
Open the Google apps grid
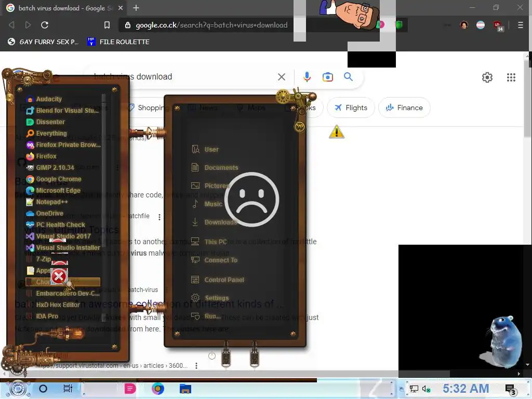[511, 77]
